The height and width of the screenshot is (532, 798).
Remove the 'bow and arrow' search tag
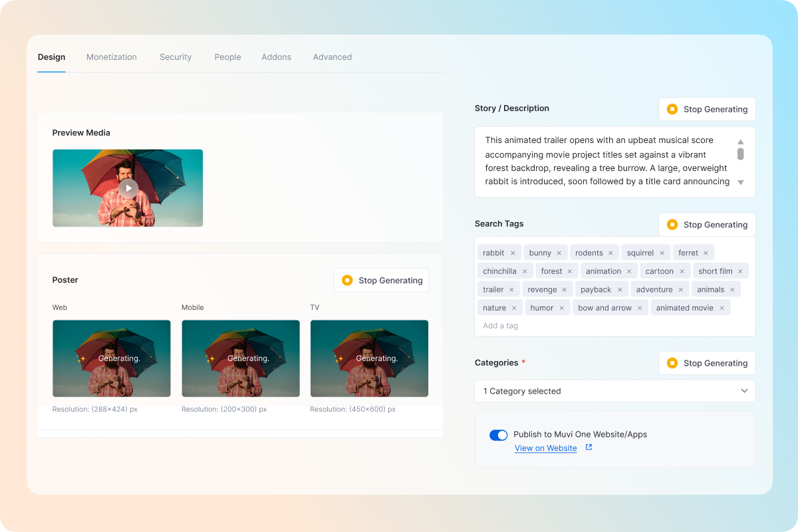[640, 308]
